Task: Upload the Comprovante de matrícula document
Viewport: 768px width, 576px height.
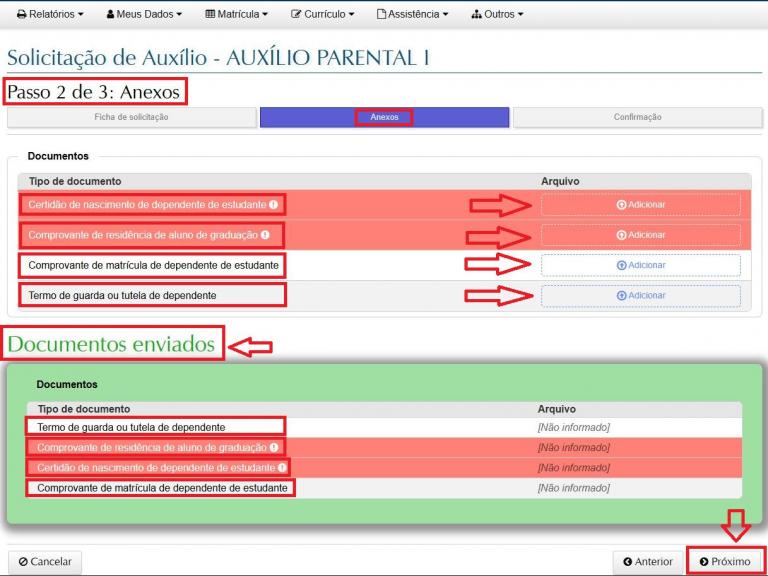Action: [641, 265]
